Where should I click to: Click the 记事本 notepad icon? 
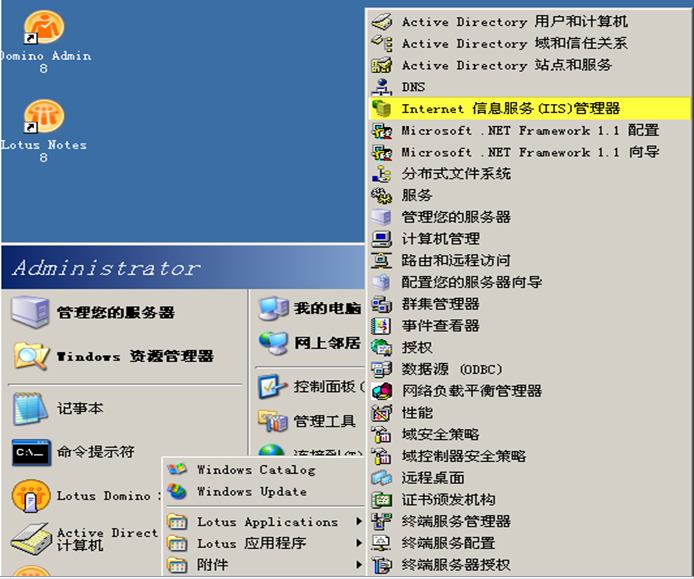pyautogui.click(x=30, y=409)
